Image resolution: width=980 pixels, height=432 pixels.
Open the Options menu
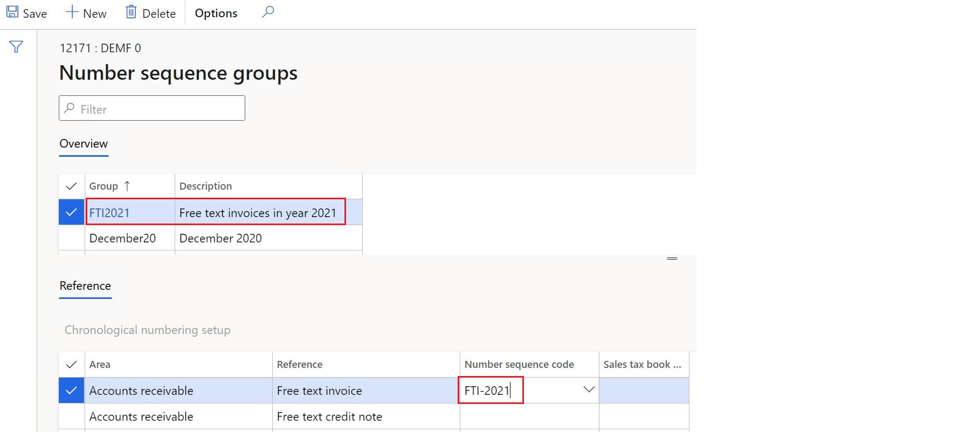[x=216, y=13]
